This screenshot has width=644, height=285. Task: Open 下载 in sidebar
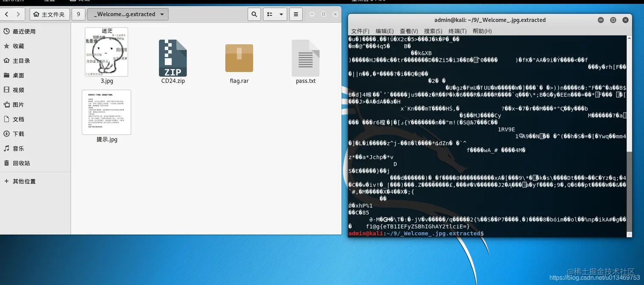coord(35,134)
